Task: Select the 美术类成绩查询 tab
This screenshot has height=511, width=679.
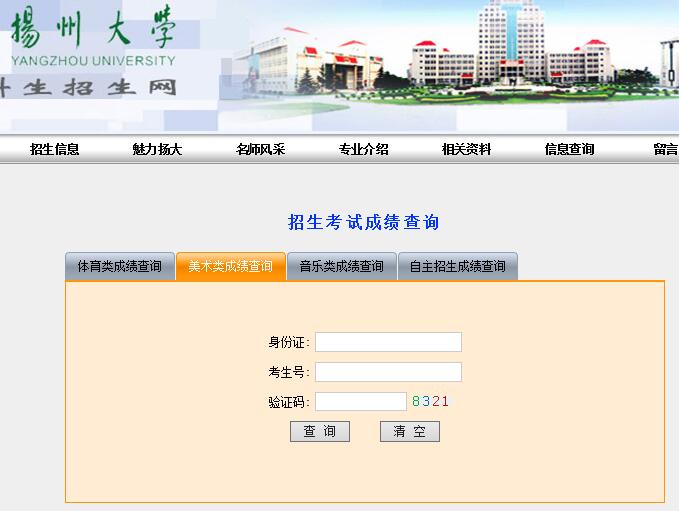Action: coord(231,267)
